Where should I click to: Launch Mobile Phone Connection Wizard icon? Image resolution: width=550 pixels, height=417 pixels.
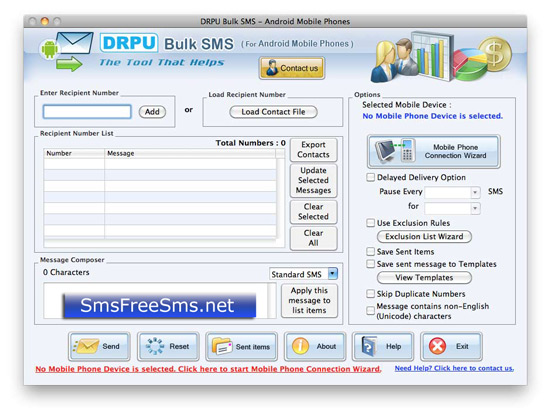(395, 151)
